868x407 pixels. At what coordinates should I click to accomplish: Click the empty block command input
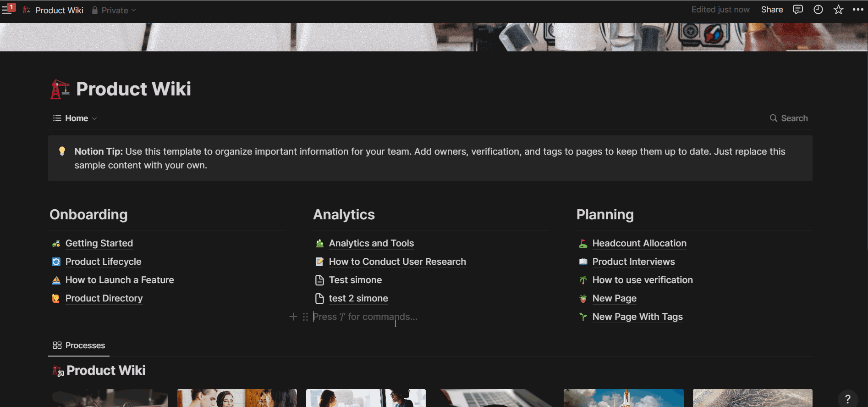(431, 317)
